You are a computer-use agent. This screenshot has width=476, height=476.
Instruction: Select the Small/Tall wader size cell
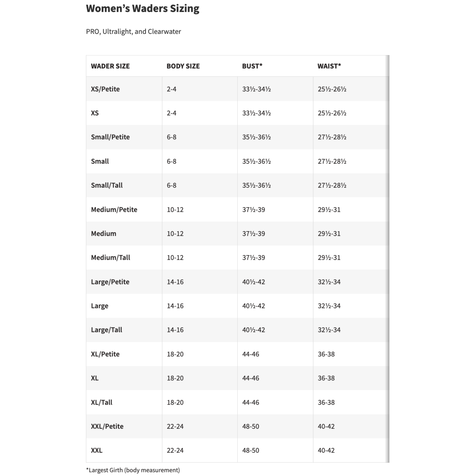tap(107, 185)
